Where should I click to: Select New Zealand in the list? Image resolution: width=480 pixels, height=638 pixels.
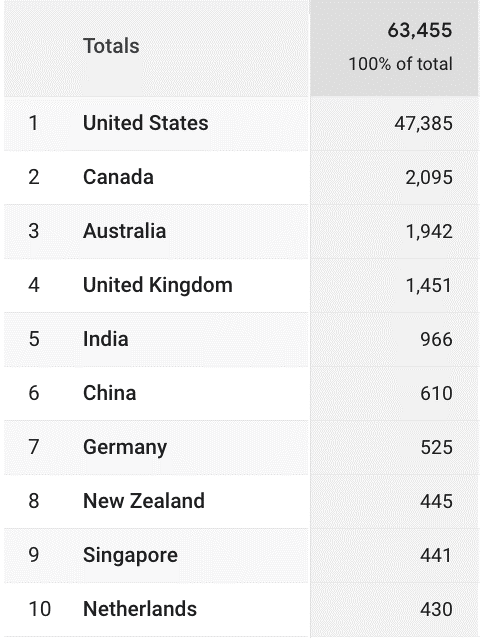point(144,501)
